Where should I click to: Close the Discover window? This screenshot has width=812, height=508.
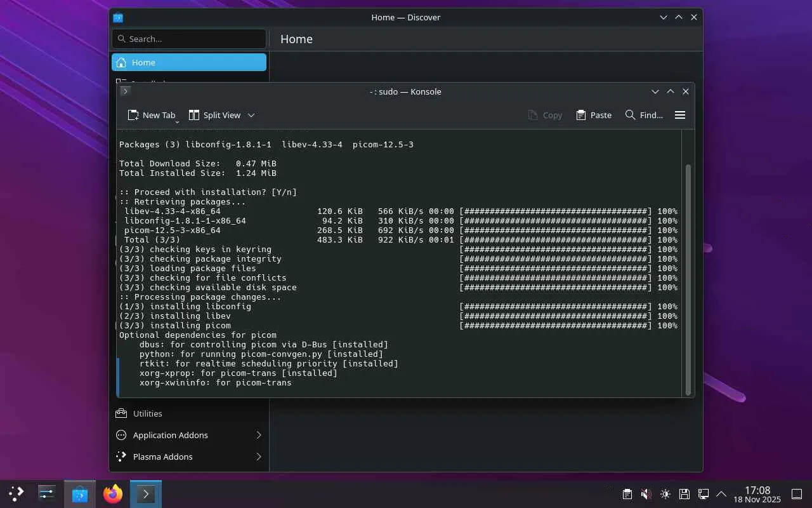694,17
